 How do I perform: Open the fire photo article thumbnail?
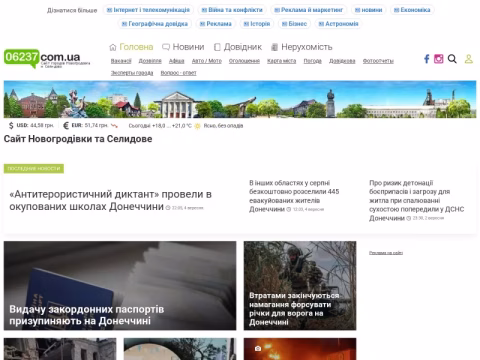click(x=300, y=349)
